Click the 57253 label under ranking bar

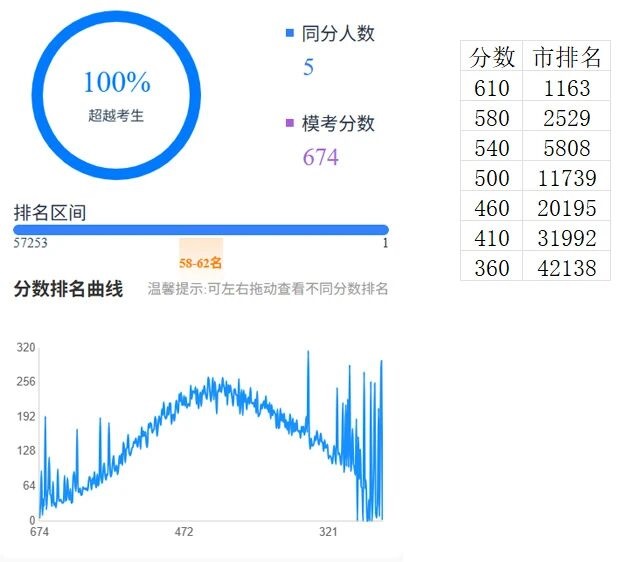(x=31, y=243)
